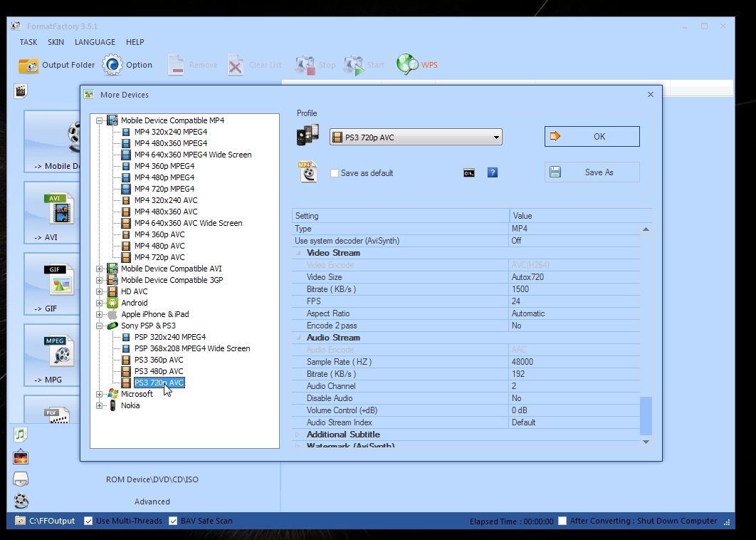The image size is (756, 540).
Task: Select the Advanced film reel icon in sidebar
Action: tap(21, 501)
